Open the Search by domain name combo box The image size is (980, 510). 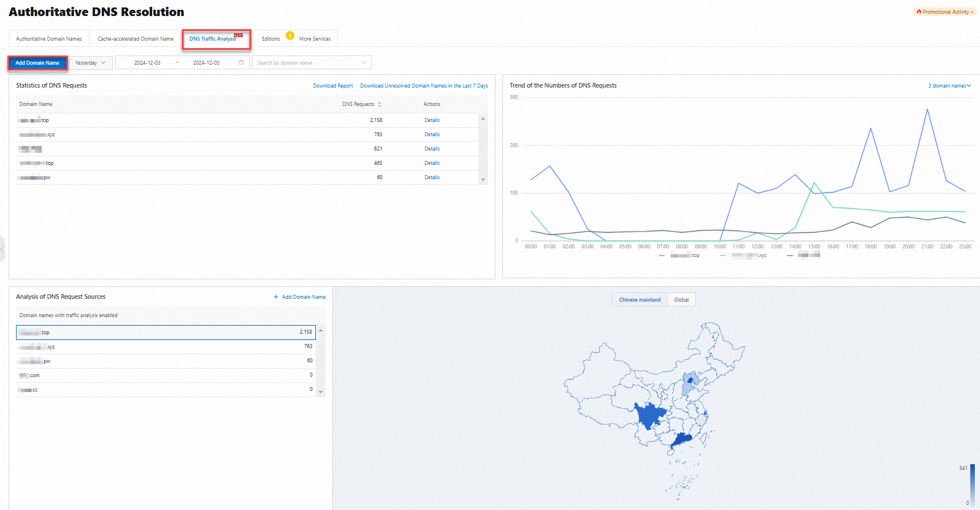(311, 63)
